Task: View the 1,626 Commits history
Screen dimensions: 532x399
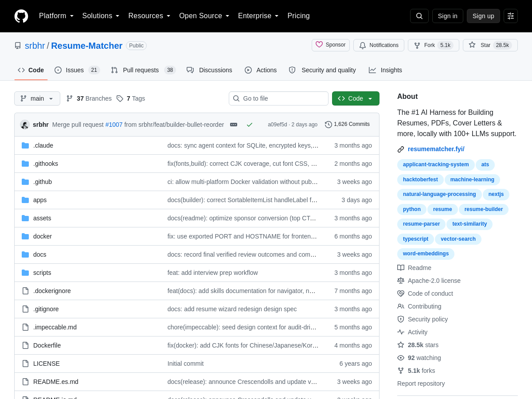Action: tap(347, 125)
